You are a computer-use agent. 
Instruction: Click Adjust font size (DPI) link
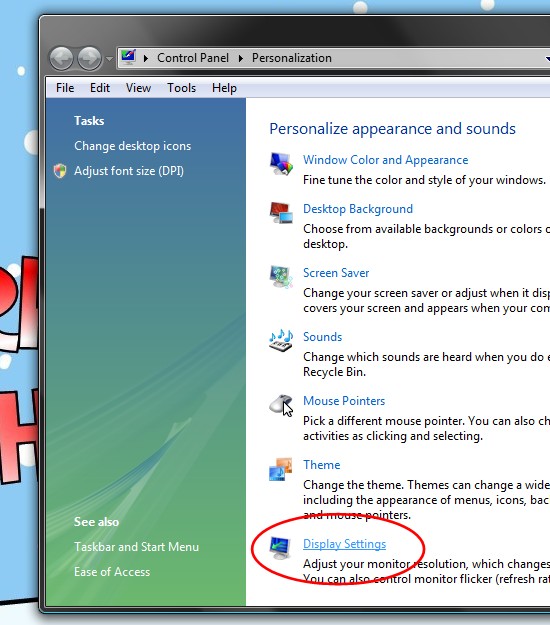point(129,171)
